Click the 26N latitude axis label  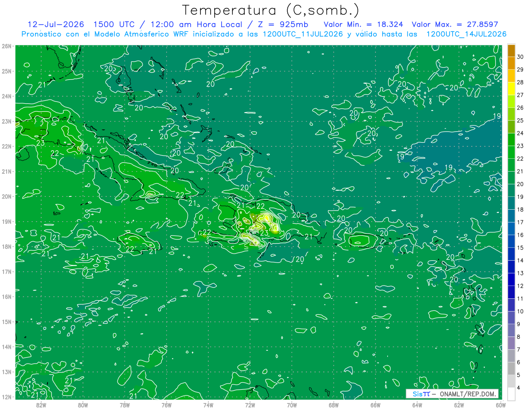6,46
